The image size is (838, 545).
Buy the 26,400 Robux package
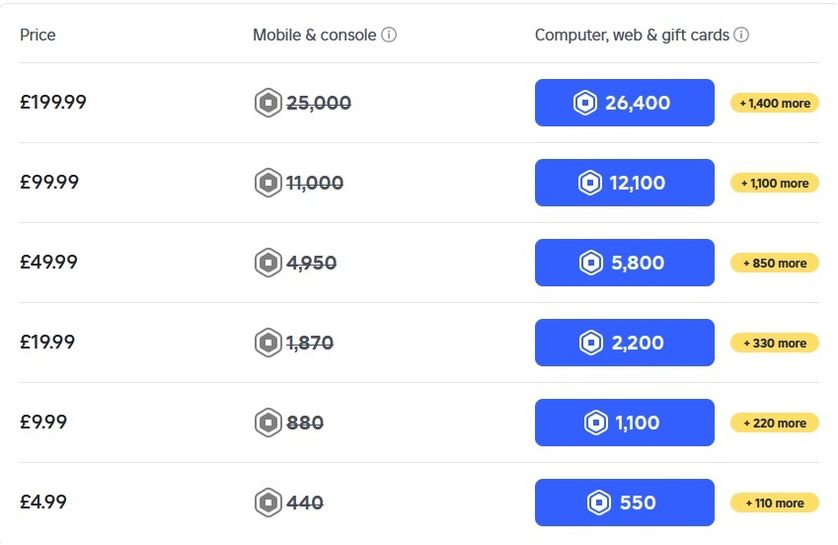point(624,103)
